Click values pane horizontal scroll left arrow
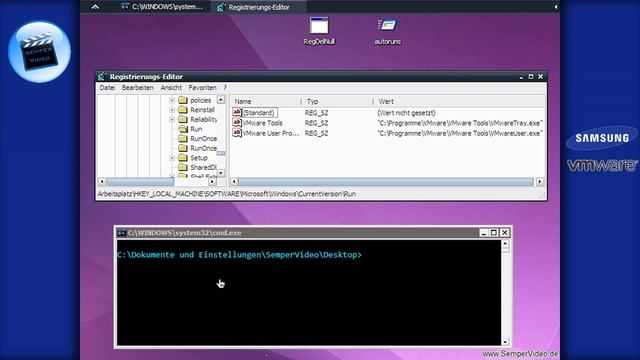 (234, 181)
